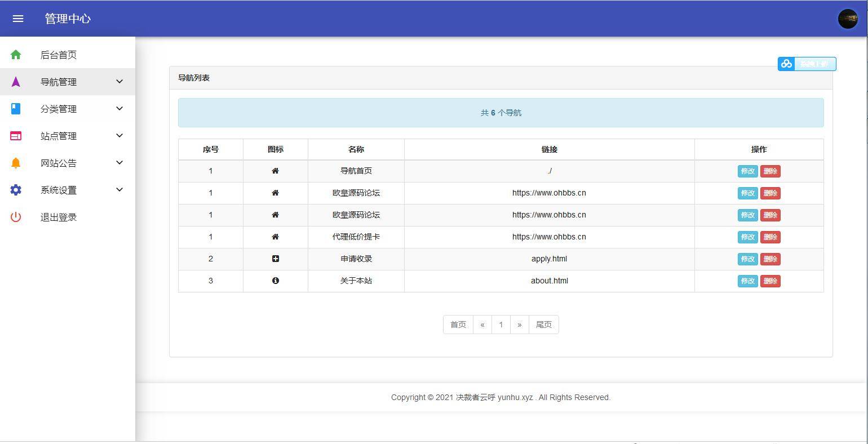Click the hamburger menu icon
Viewport: 868px width, 444px height.
pyautogui.click(x=17, y=18)
